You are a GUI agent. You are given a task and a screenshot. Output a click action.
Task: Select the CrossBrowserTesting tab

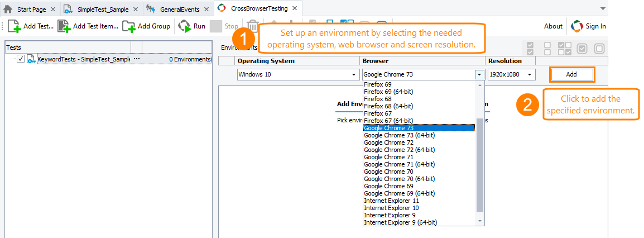[x=258, y=8]
